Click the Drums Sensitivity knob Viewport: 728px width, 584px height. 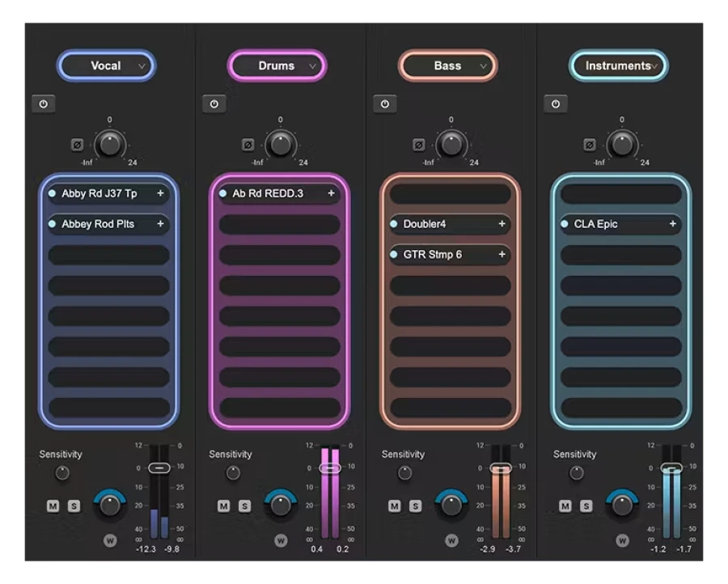coord(233,473)
